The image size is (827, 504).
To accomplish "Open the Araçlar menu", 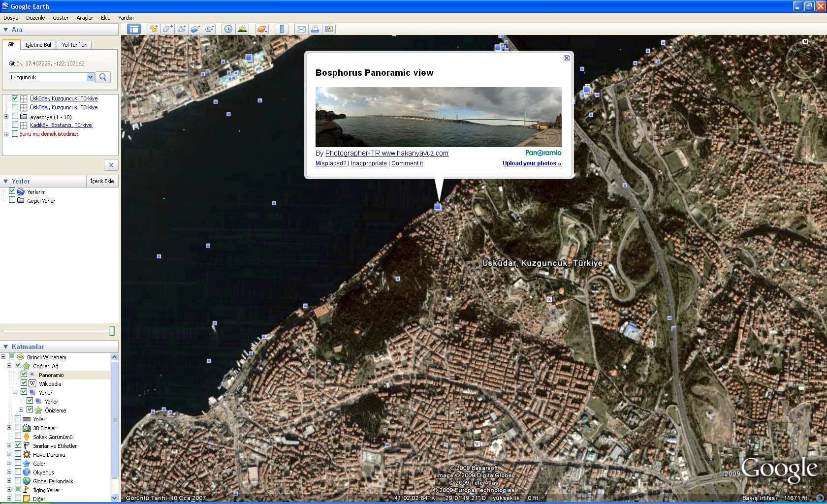I will tap(85, 18).
